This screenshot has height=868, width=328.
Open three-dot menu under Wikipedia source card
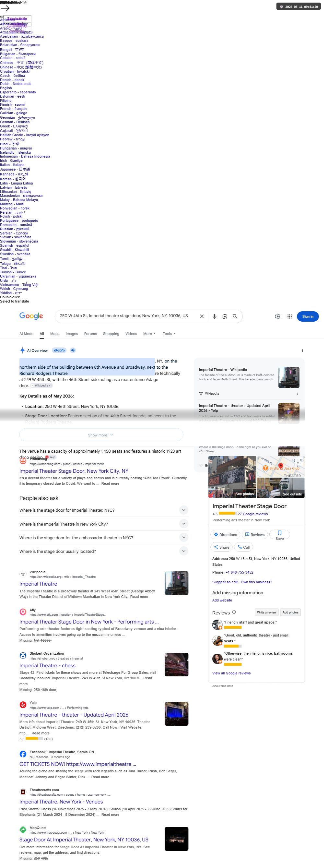[300, 398]
